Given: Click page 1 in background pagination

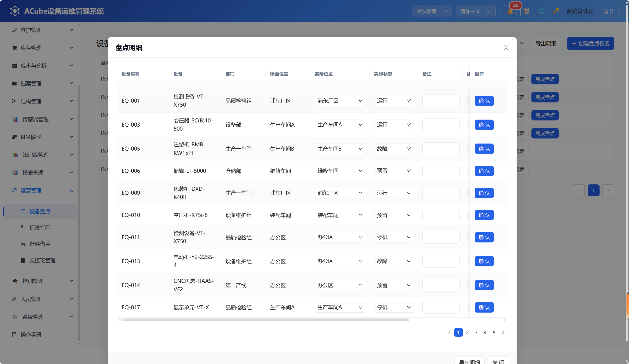Looking at the screenshot, I should tap(593, 190).
